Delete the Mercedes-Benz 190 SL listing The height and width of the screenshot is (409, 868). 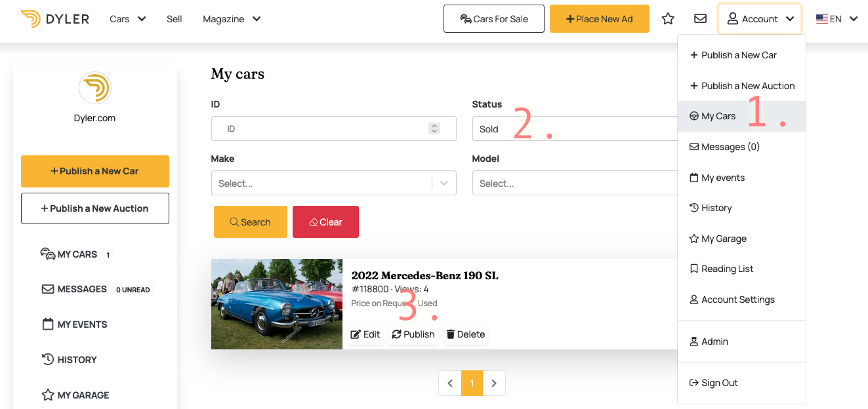coord(466,334)
